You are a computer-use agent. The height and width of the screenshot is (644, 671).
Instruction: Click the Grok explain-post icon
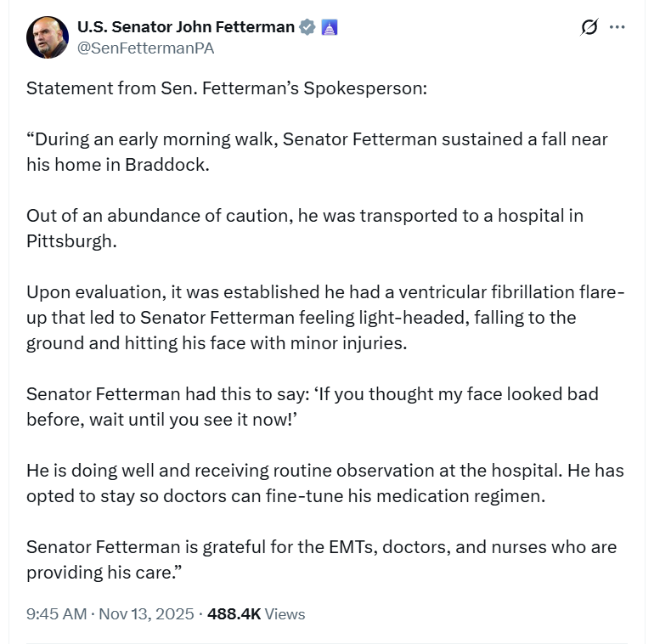click(589, 27)
